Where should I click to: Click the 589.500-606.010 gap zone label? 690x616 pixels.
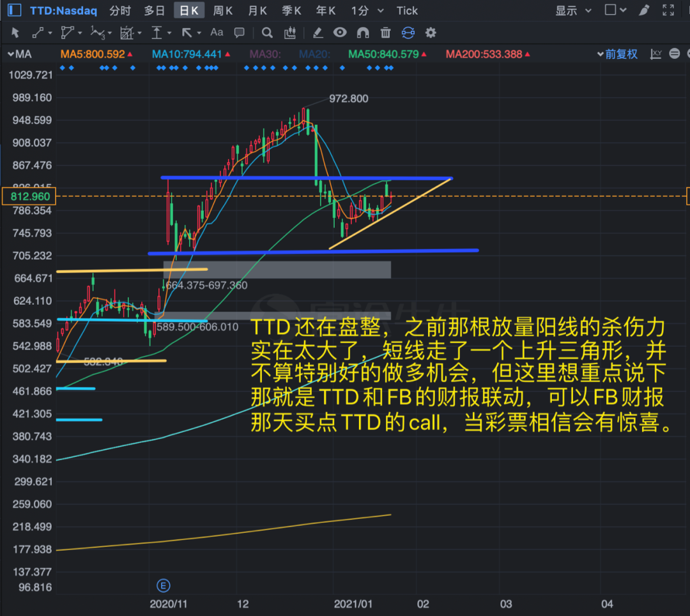[x=197, y=327]
